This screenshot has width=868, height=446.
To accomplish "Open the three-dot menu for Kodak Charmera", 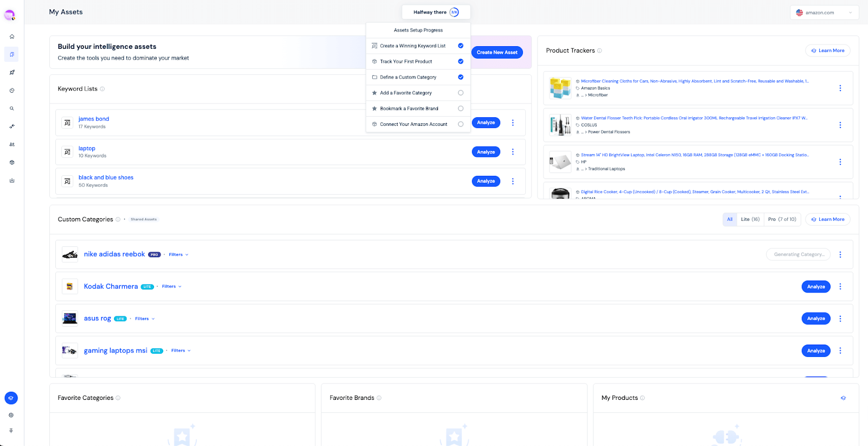I will click(x=840, y=286).
